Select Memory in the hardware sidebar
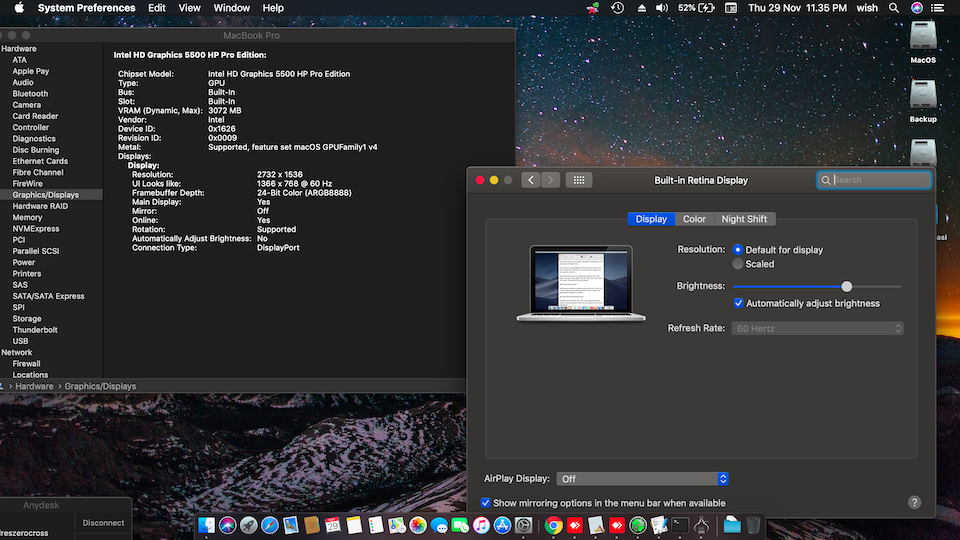Image resolution: width=960 pixels, height=540 pixels. tap(28, 217)
